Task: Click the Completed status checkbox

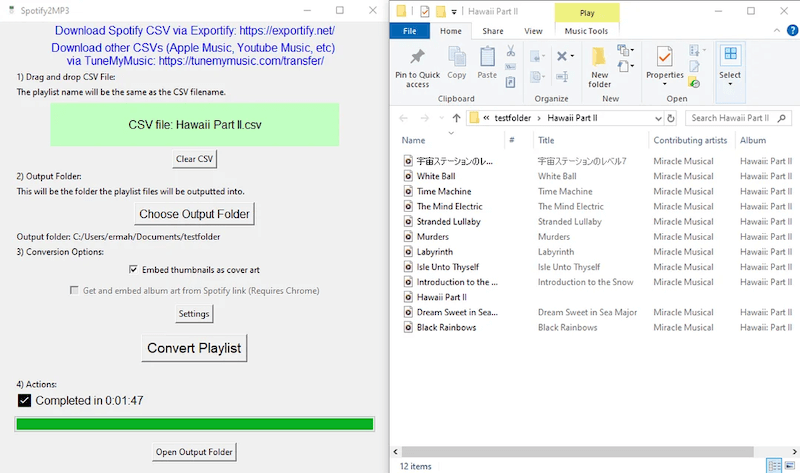Action: 24,401
